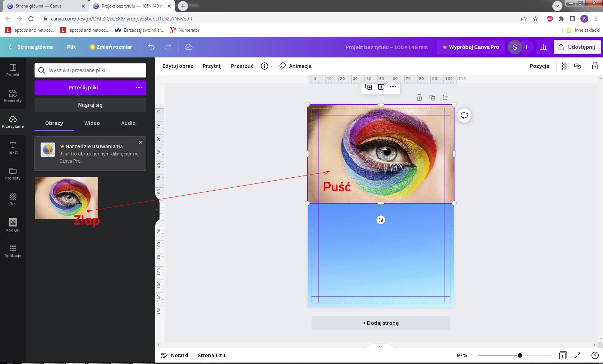The width and height of the screenshot is (603, 364).
Task: Add a new page via page icon
Action: [445, 97]
